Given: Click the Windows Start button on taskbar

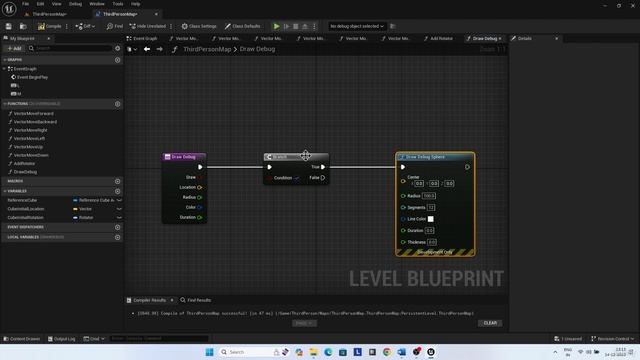Looking at the screenshot, I should click(x=209, y=352).
